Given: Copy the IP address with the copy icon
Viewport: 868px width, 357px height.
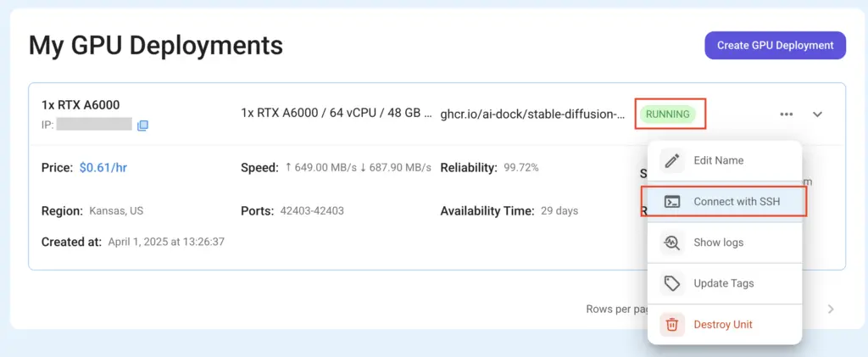Looking at the screenshot, I should [142, 126].
